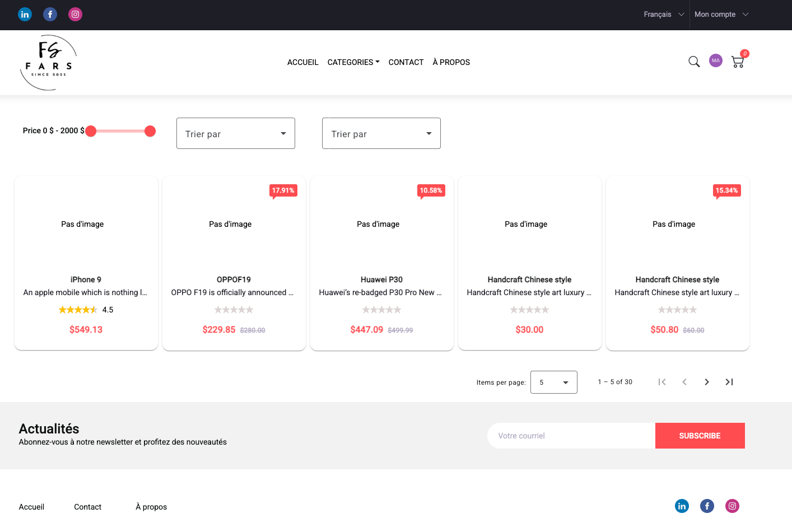Jump to last page of products
This screenshot has width=792, height=532.
(x=729, y=382)
